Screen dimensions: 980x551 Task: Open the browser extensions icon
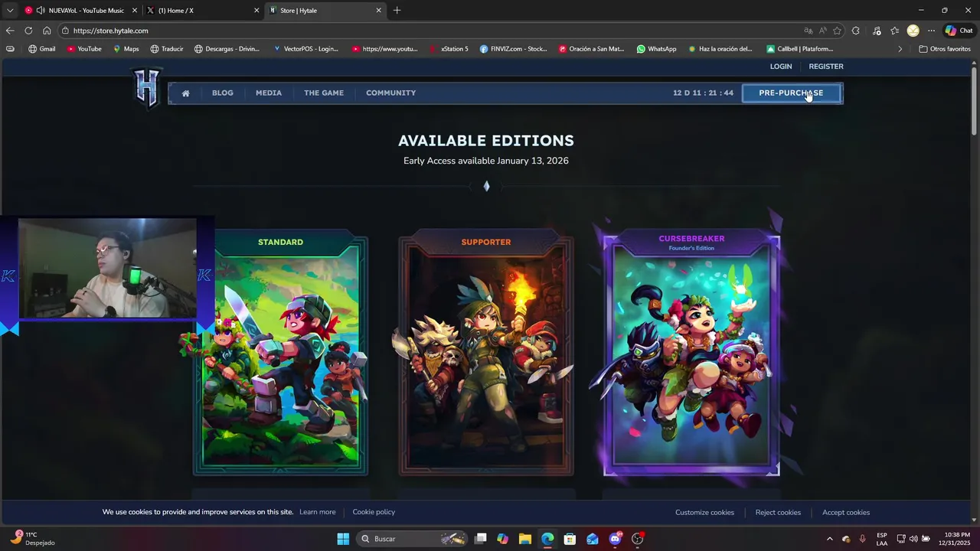point(856,31)
